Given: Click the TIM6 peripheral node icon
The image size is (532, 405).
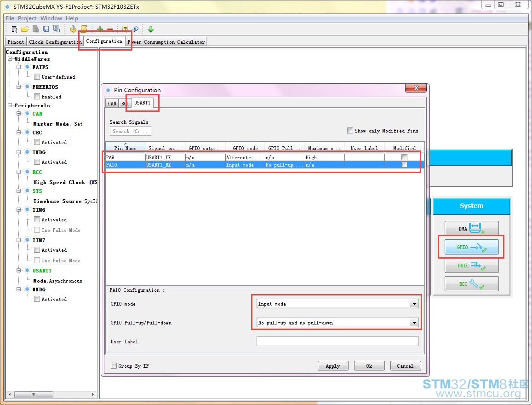Looking at the screenshot, I should click(x=28, y=210).
